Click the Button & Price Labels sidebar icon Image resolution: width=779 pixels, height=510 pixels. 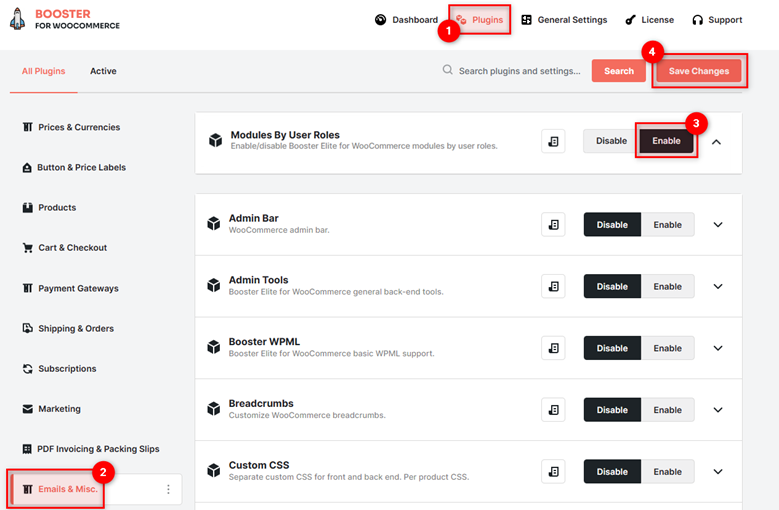[27, 167]
